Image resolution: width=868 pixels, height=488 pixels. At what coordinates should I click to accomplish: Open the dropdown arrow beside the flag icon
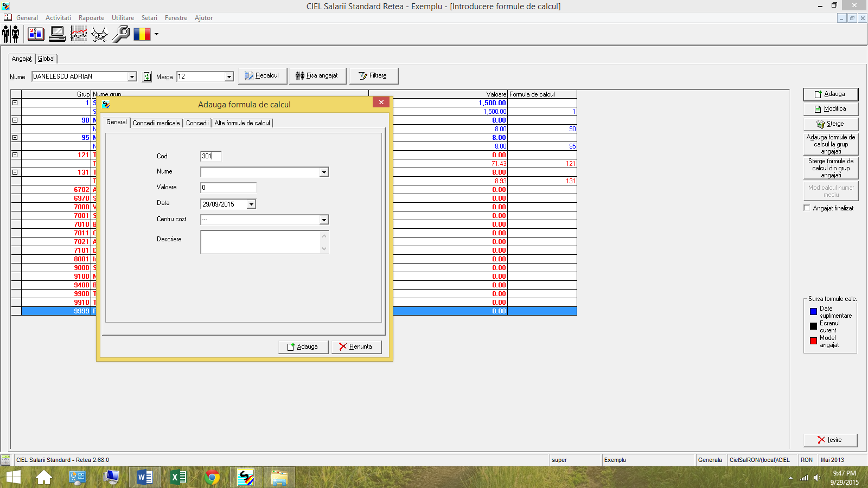[156, 34]
